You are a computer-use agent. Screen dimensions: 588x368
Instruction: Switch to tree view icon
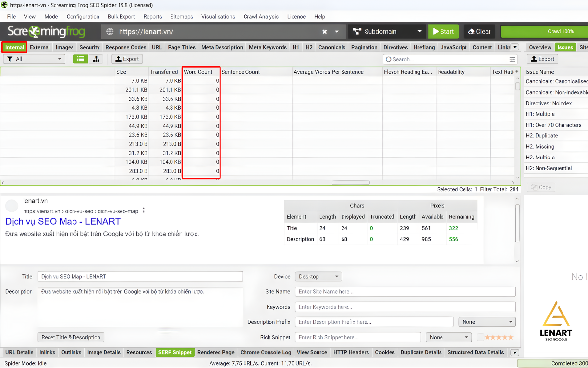(x=96, y=59)
